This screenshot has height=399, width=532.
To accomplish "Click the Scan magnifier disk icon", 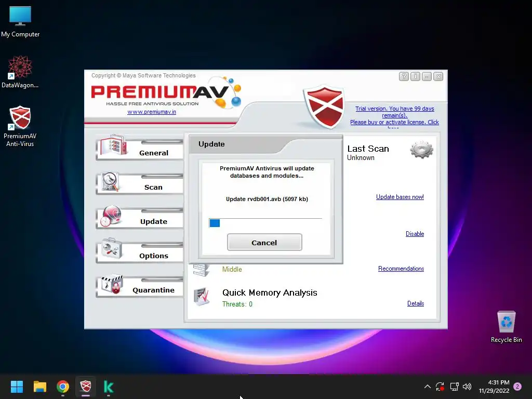I will 111,182.
